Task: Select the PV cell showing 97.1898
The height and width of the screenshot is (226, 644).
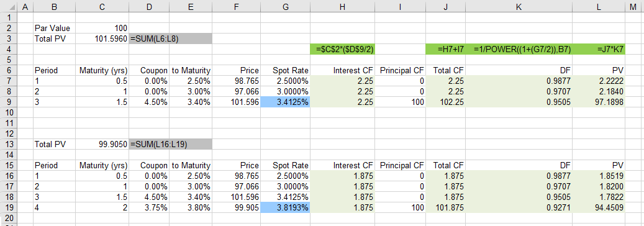Action: (x=599, y=102)
